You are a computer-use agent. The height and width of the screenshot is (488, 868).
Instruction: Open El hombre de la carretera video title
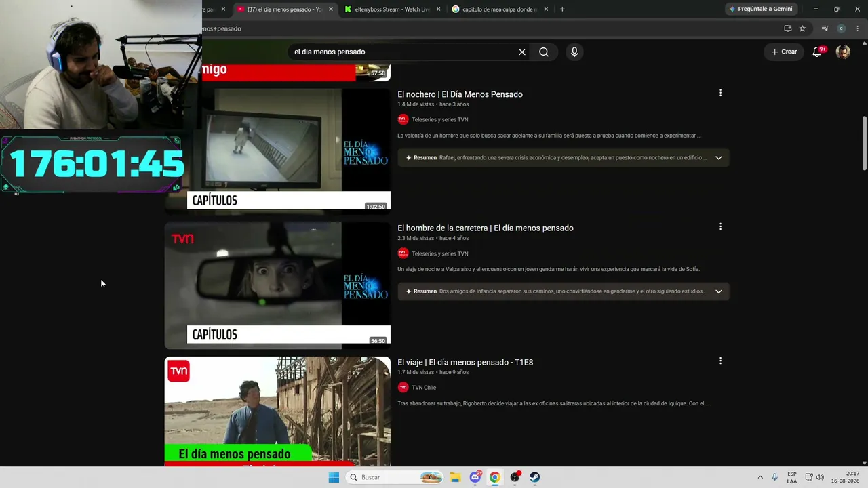[x=486, y=228]
